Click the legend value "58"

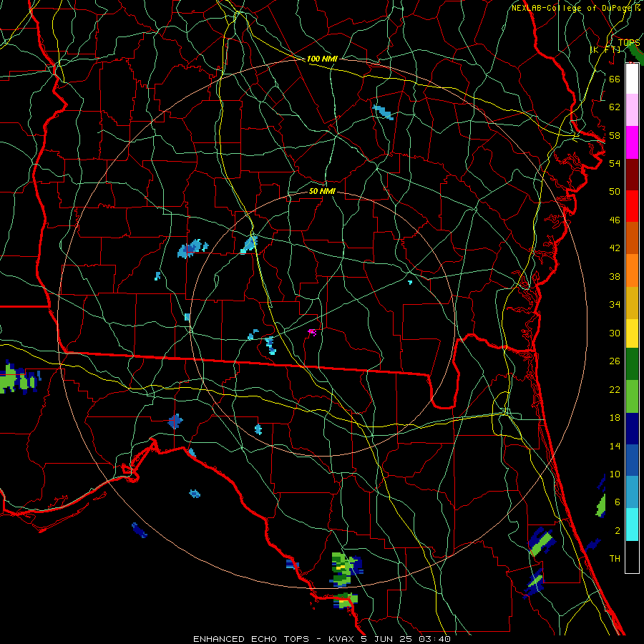615,135
